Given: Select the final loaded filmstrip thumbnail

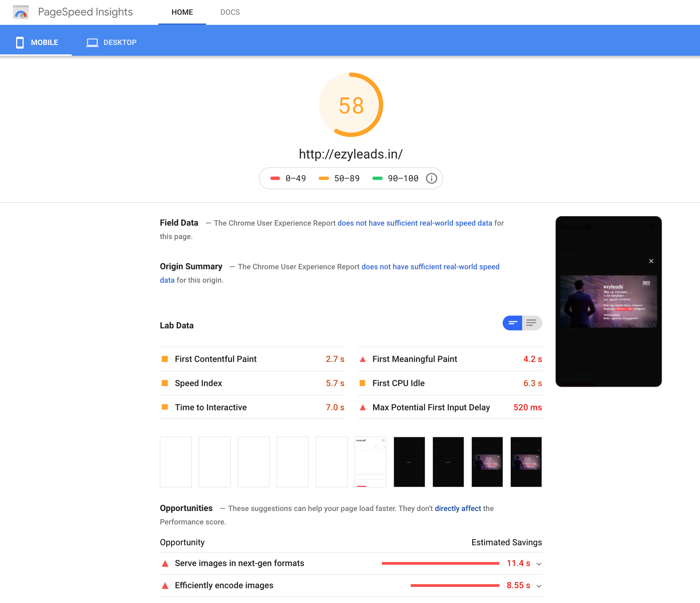Looking at the screenshot, I should click(526, 462).
